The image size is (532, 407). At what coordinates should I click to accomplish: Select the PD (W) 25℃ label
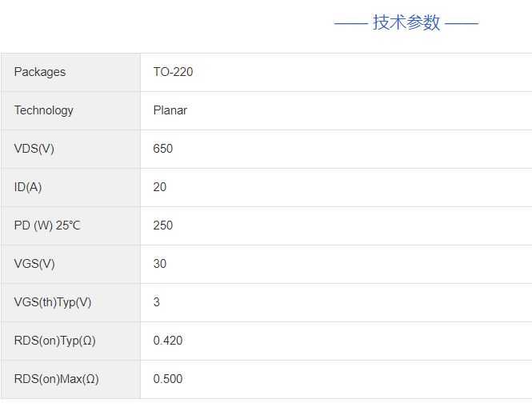(x=47, y=225)
